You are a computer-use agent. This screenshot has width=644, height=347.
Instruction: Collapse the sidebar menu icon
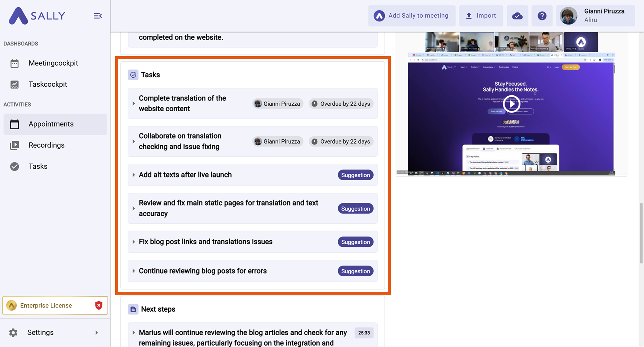point(98,16)
